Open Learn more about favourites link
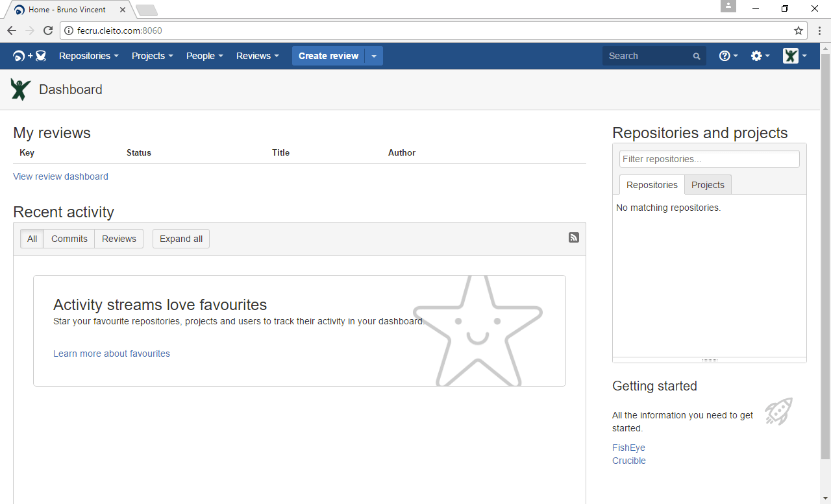 pos(112,354)
